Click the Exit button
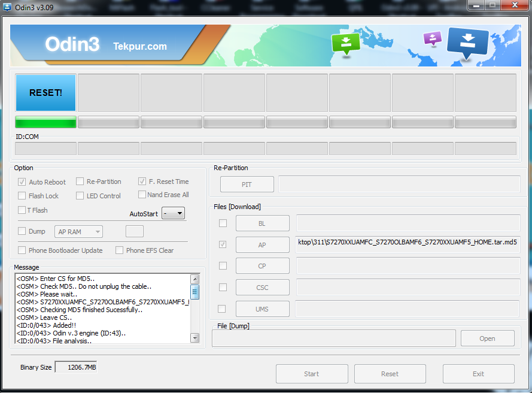Viewport: 532px width, 393px height. (x=478, y=374)
